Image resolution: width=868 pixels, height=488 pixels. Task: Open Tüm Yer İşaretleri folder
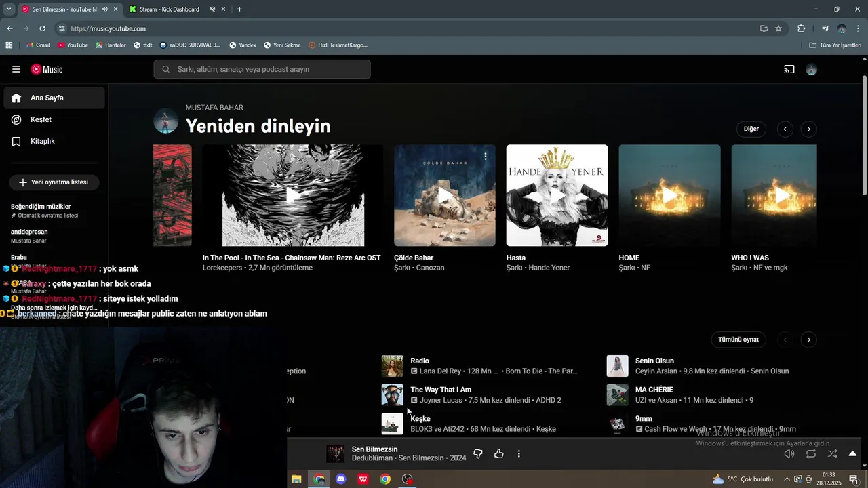[835, 45]
